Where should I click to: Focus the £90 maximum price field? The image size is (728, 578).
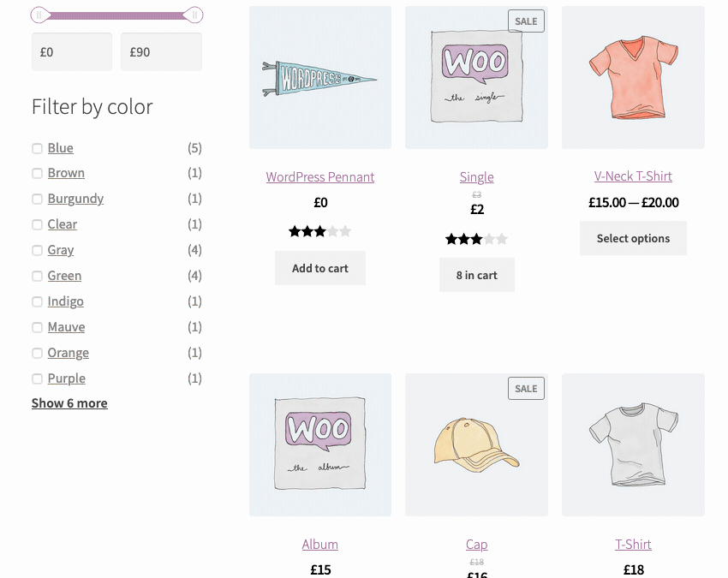click(161, 52)
